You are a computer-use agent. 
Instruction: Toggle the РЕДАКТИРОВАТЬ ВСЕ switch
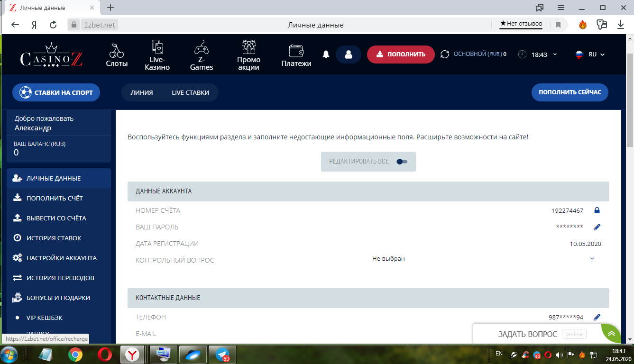click(x=402, y=162)
